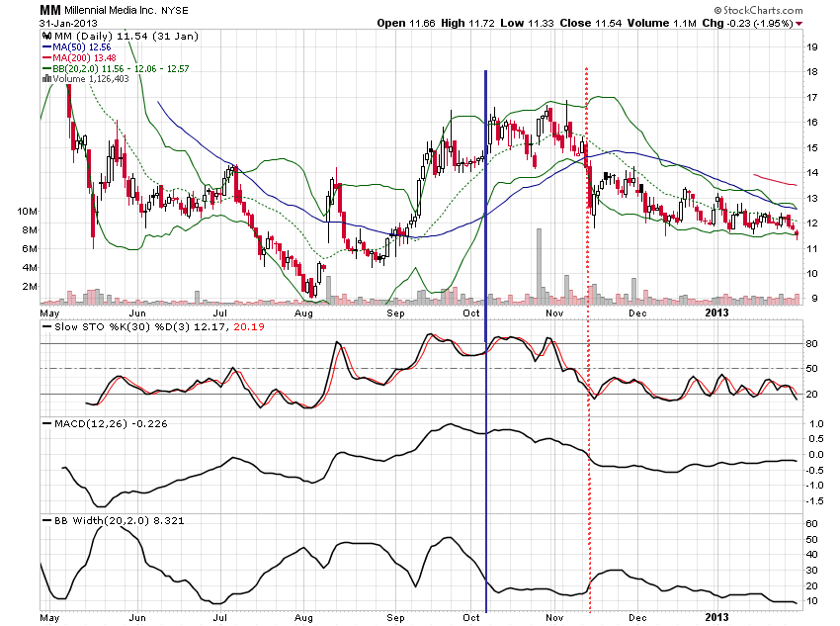Click the Aug label under the price panel
This screenshot has height=626, width=840.
pyautogui.click(x=303, y=313)
